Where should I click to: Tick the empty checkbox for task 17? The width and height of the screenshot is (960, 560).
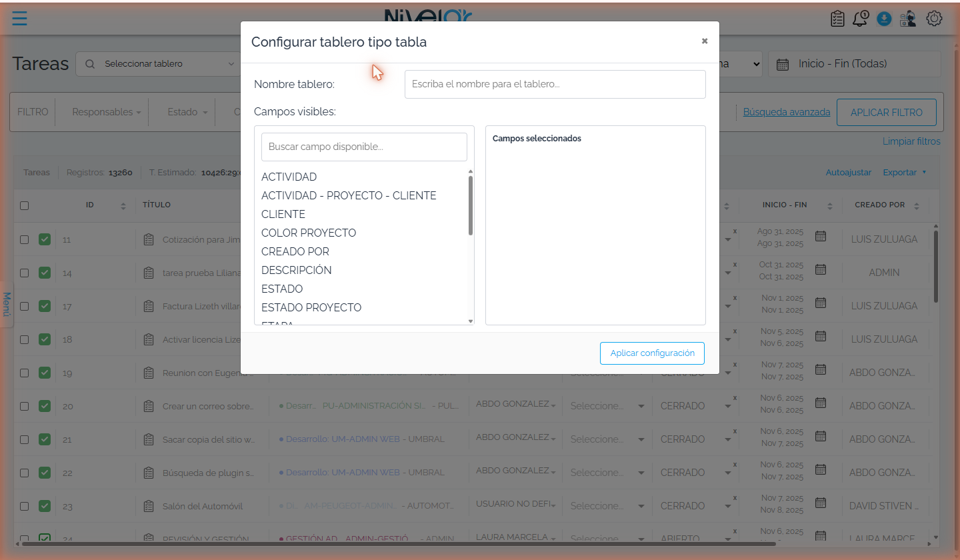click(25, 306)
